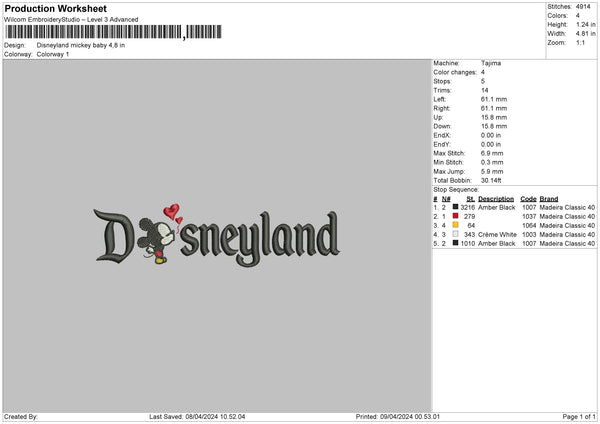Click the black swatch beside stitch count 1010

click(455, 243)
